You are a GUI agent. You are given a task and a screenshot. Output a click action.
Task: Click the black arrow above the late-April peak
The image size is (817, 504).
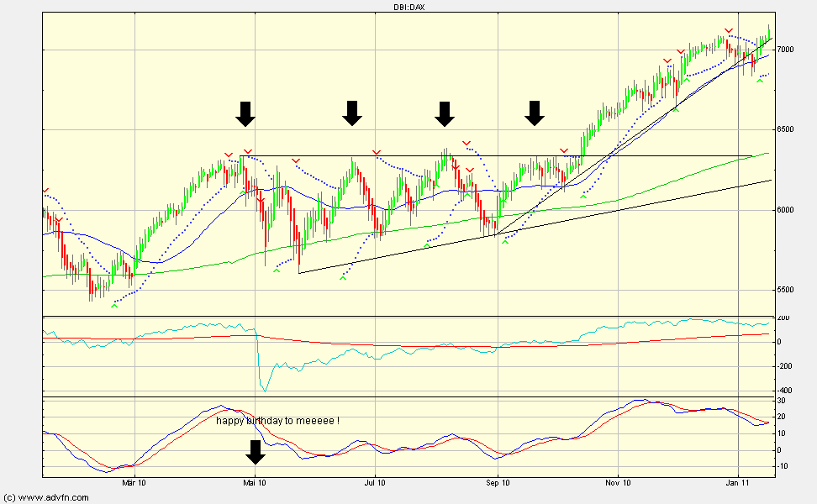pyautogui.click(x=245, y=113)
